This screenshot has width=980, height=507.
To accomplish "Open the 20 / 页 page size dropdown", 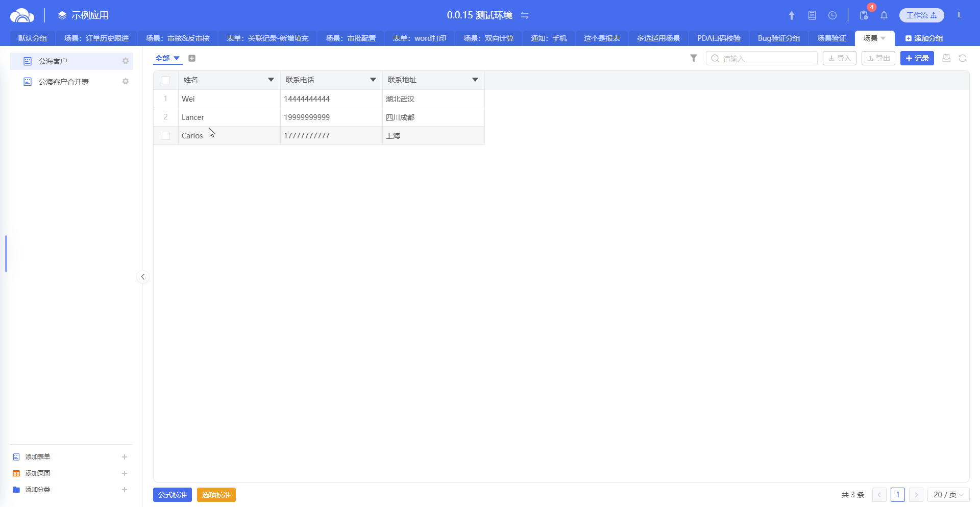I will pyautogui.click(x=948, y=495).
